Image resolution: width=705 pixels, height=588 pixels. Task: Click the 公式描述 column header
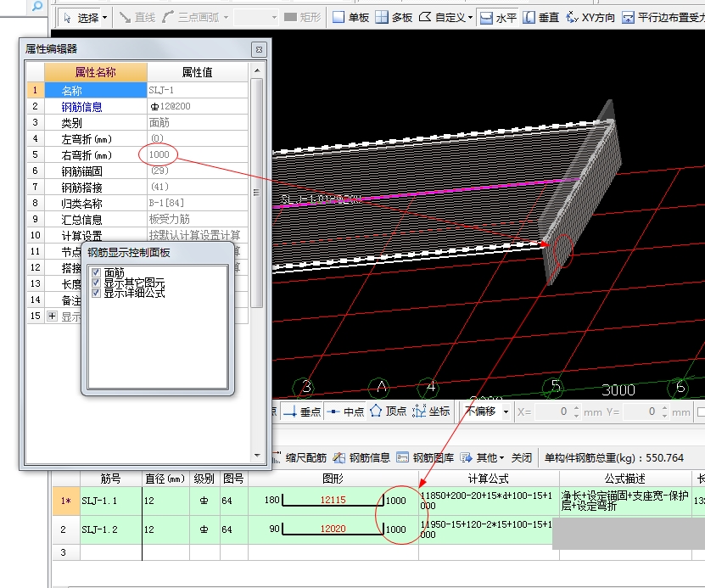click(x=625, y=479)
